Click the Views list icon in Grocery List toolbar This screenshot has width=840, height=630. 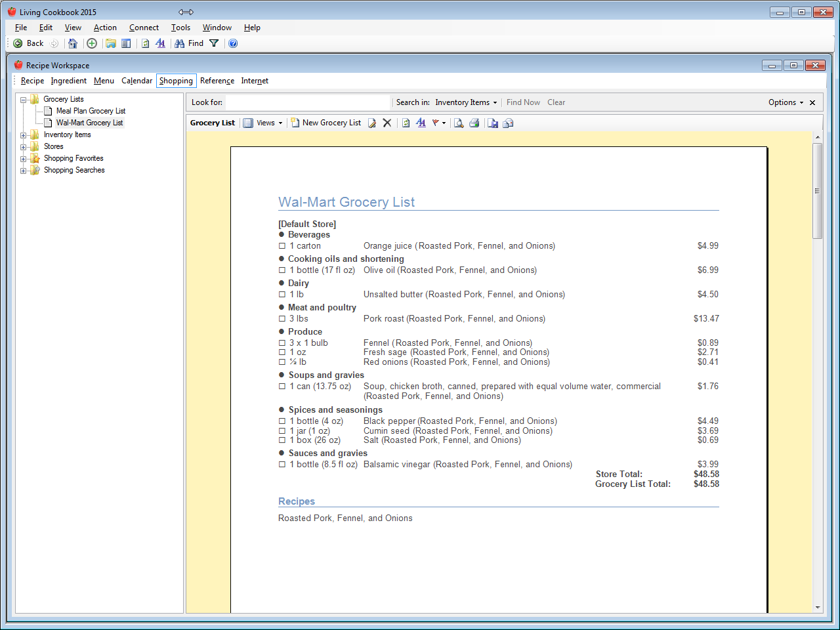248,123
